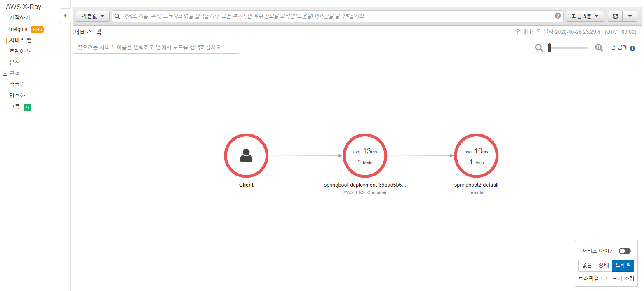The image size is (644, 291).
Task: Click the search magnifier icon
Action: click(117, 16)
